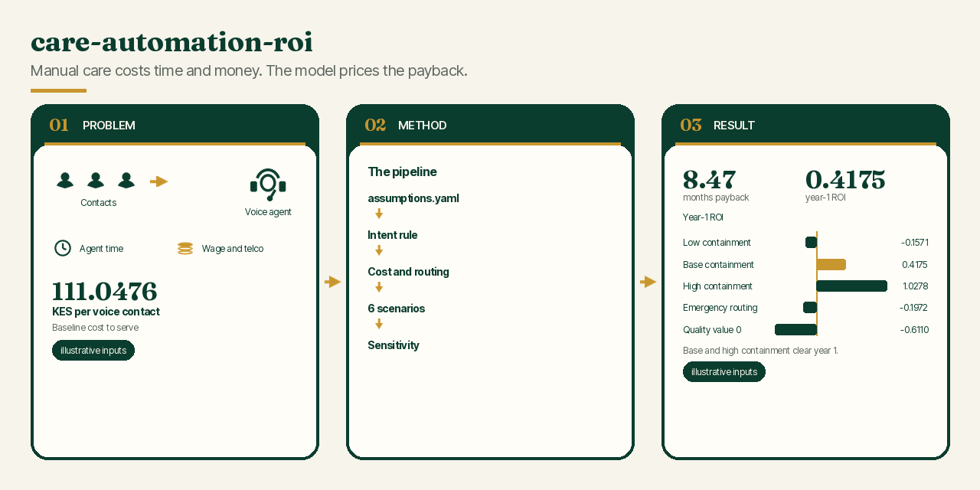Viewport: 980px width, 490px height.
Task: Click the down arrow below assumptions.yaml
Action: 379,214
